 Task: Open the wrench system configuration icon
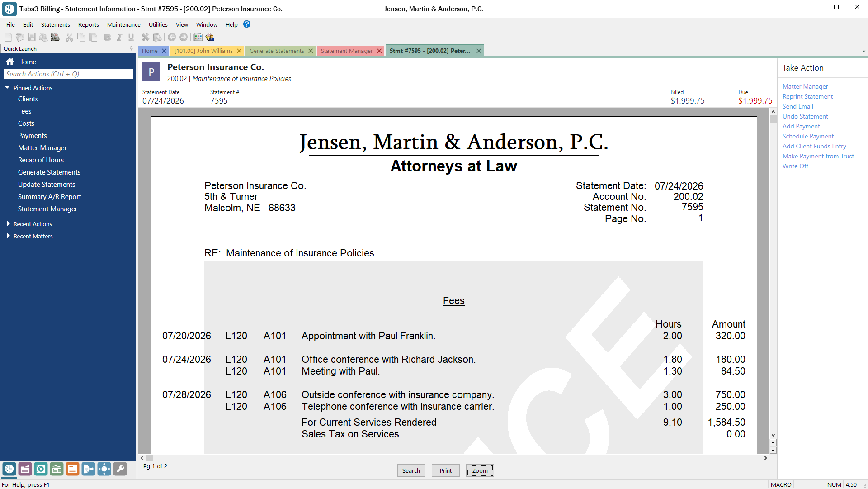coord(120,469)
